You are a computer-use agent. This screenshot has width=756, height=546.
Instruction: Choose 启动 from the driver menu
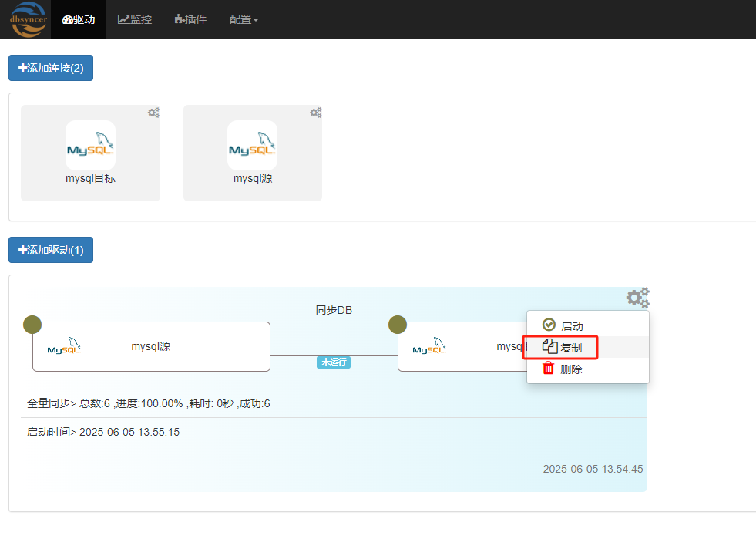(588, 325)
